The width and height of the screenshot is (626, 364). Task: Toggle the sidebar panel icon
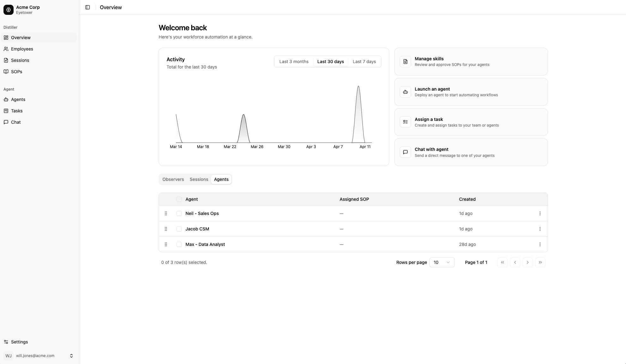[88, 7]
